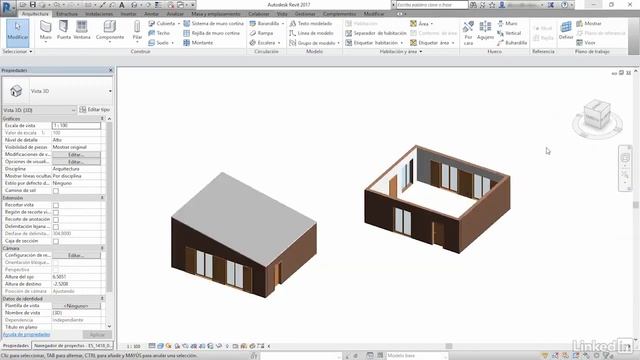Click the Vertical opening tool
The height and width of the screenshot is (360, 640).
[509, 33]
